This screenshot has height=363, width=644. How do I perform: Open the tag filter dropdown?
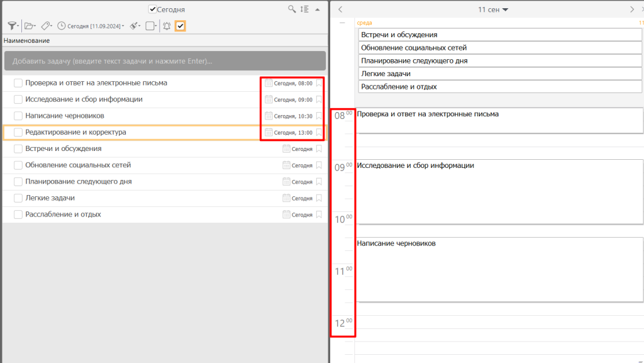coord(47,26)
